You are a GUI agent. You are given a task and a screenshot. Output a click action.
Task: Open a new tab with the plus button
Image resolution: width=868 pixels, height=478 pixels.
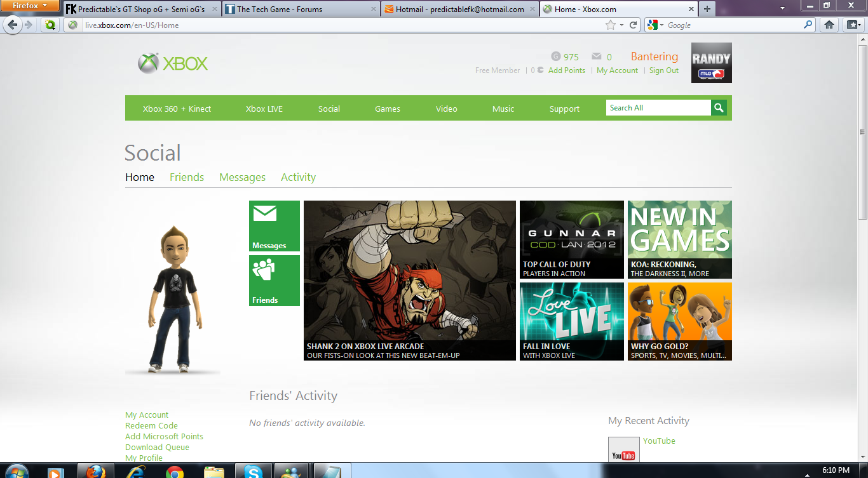pyautogui.click(x=707, y=9)
